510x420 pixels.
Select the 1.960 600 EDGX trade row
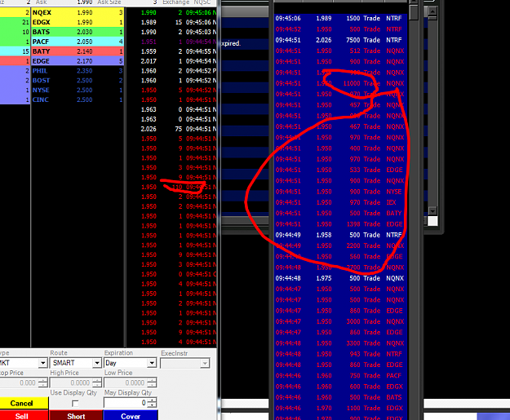341,387
